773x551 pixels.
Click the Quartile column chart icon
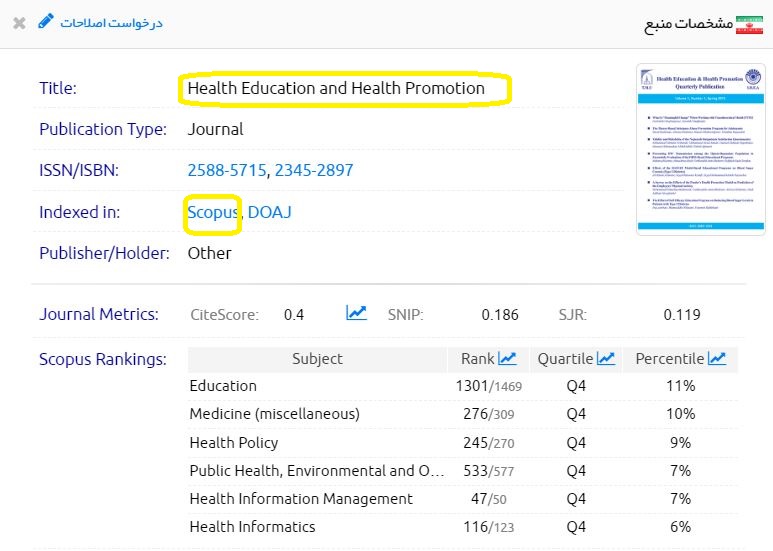[606, 358]
